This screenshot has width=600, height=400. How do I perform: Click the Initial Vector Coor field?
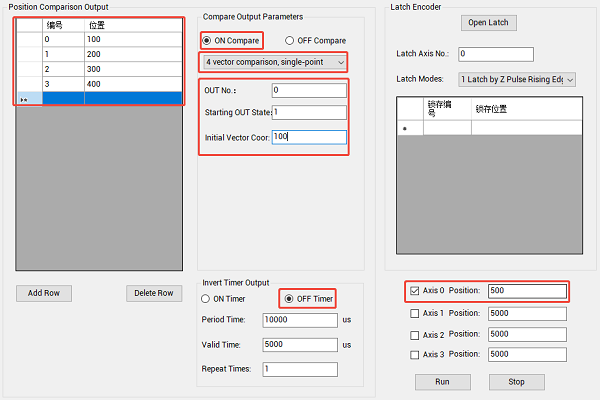[308, 136]
